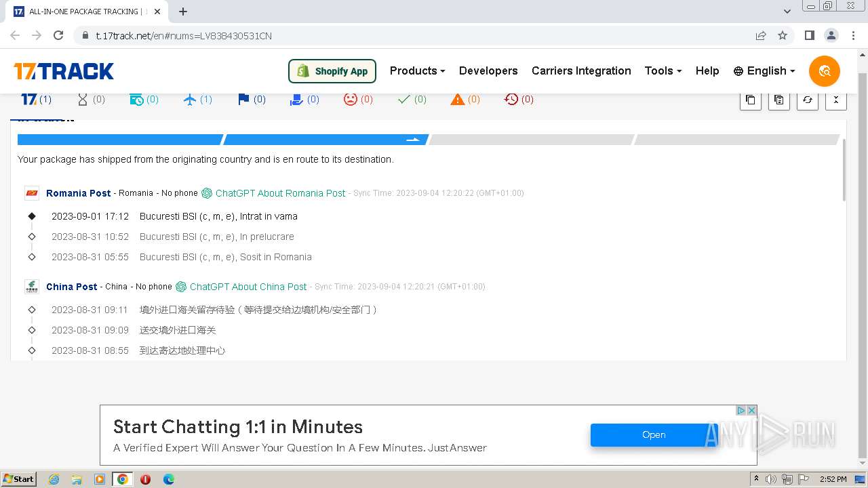Screen dimensions: 868x488
Task: Click the Romania Post carrier logo icon
Action: 32,193
